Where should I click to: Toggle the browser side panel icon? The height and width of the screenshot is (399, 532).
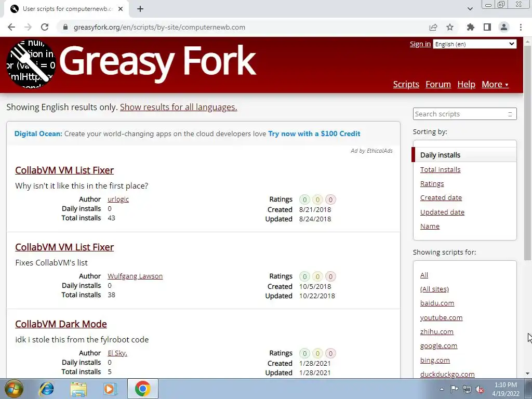487,27
